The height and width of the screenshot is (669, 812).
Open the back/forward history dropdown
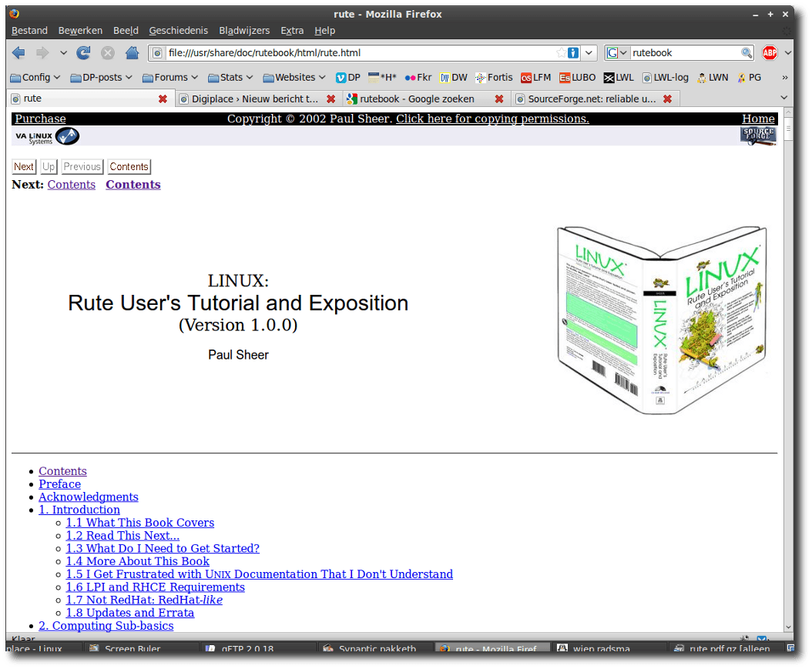click(x=63, y=53)
